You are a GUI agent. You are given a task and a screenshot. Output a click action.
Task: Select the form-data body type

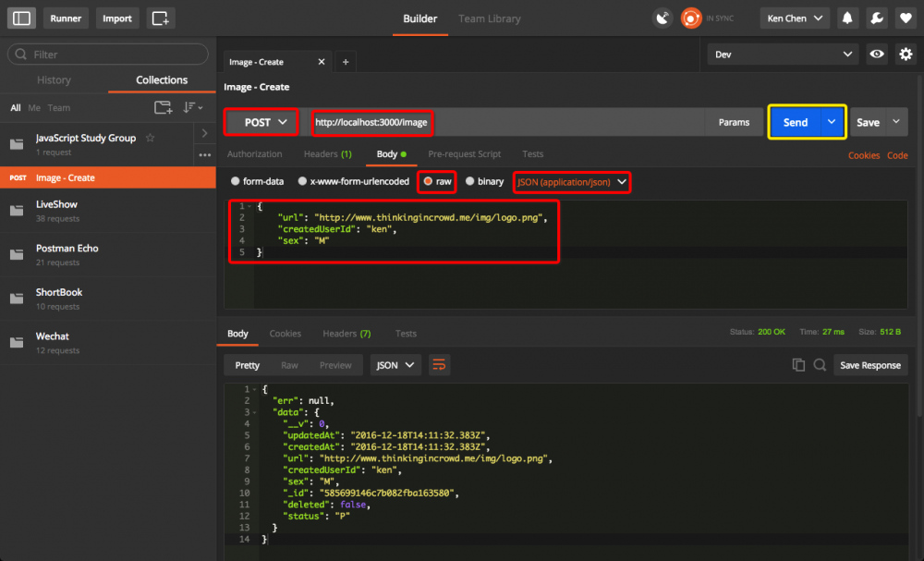236,181
